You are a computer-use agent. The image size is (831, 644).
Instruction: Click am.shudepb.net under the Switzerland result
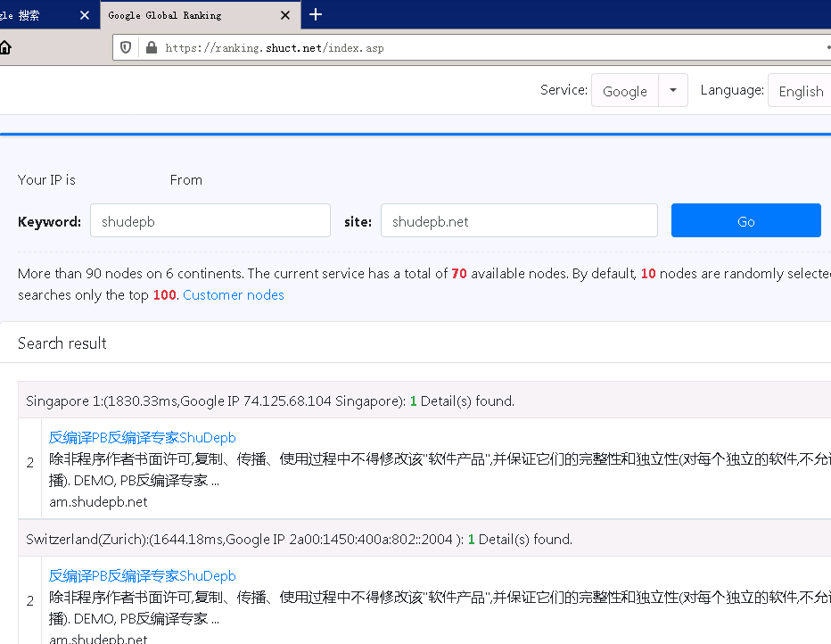coord(98,639)
